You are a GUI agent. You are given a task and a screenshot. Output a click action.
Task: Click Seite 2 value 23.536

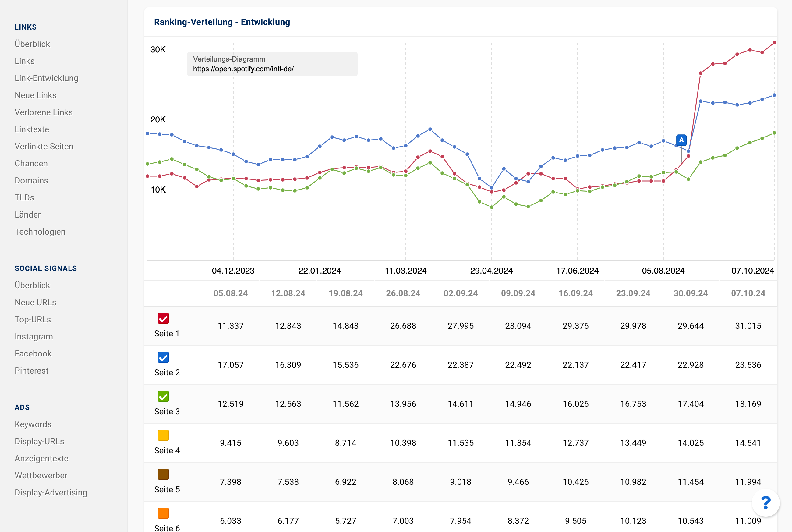(748, 365)
